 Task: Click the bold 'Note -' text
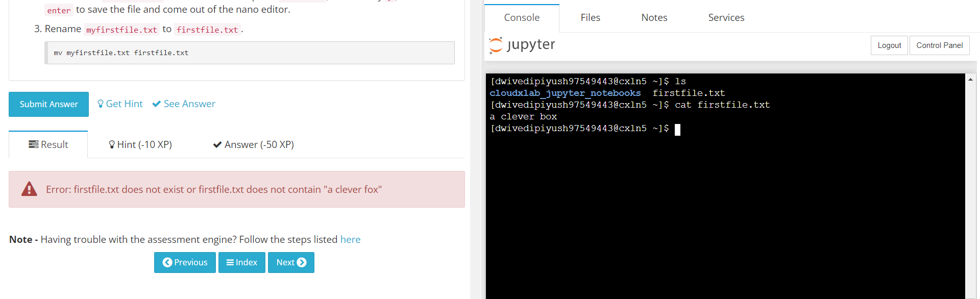(x=23, y=239)
